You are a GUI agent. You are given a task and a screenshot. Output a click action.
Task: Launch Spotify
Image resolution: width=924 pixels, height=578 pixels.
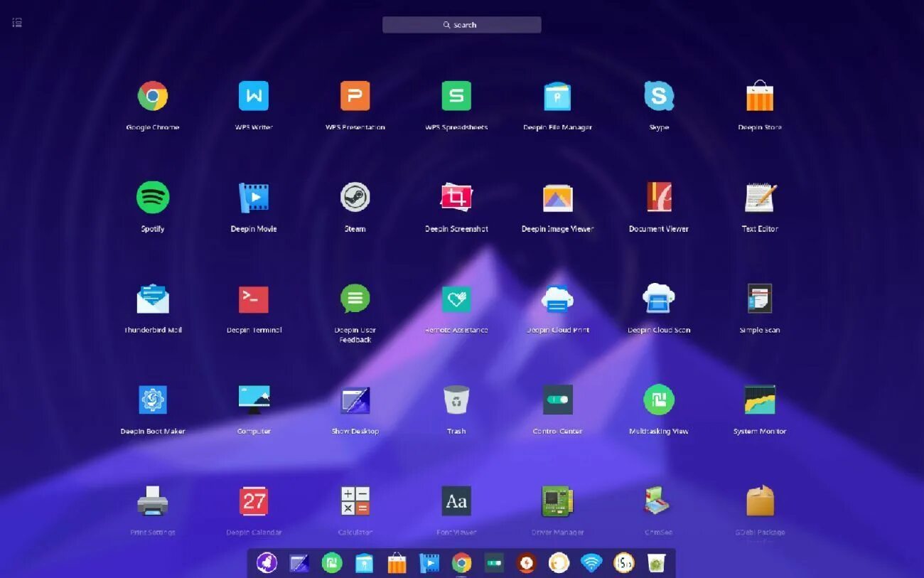click(x=153, y=197)
